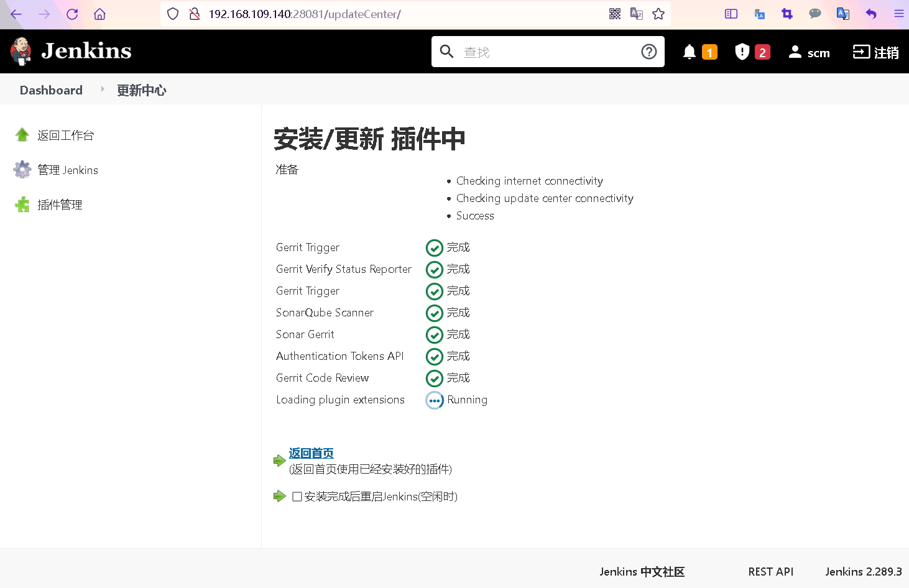Click the Gerrit Verify Status Reporter text
Image resolution: width=909 pixels, height=588 pixels.
click(x=344, y=269)
